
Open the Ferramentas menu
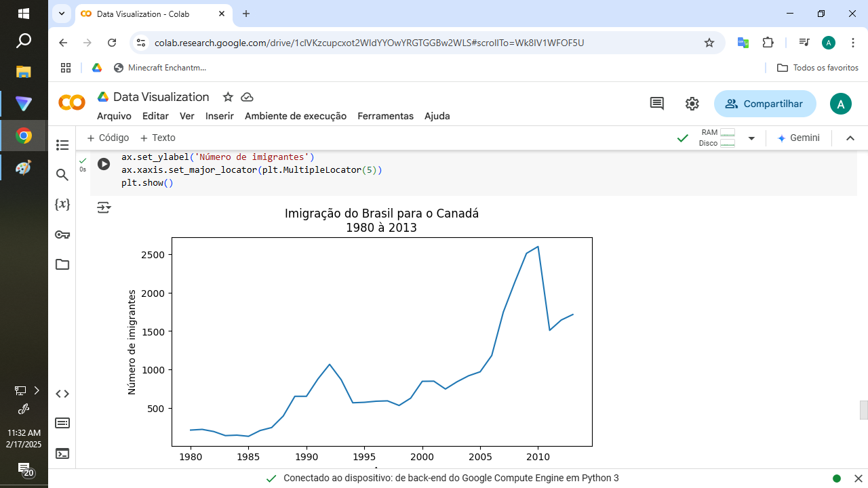click(385, 116)
